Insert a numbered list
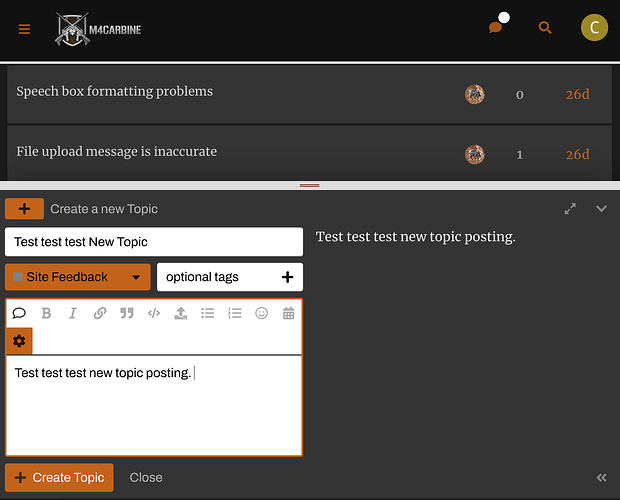The image size is (620, 500). tap(235, 313)
